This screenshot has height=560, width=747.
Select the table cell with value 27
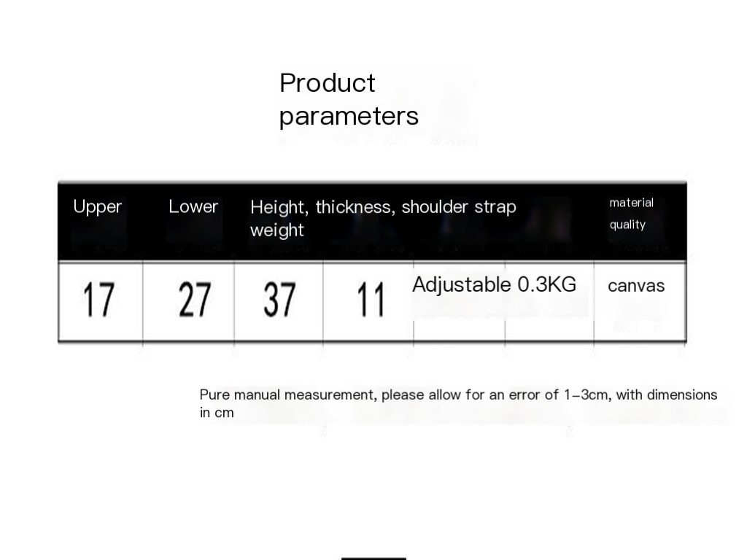(194, 300)
